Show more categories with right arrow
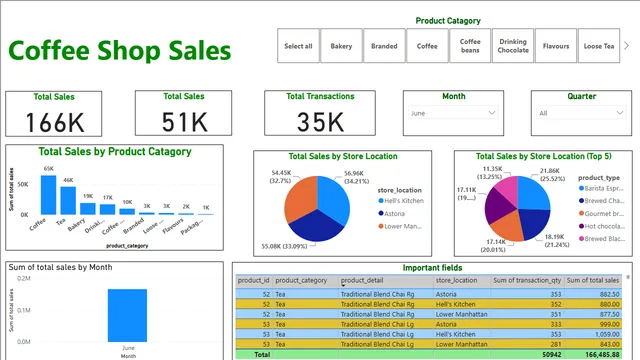The image size is (640, 360). tap(627, 46)
